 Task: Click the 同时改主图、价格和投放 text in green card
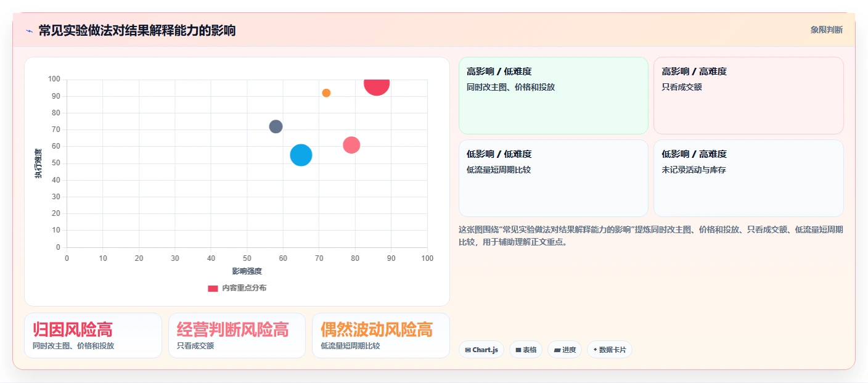pos(511,87)
